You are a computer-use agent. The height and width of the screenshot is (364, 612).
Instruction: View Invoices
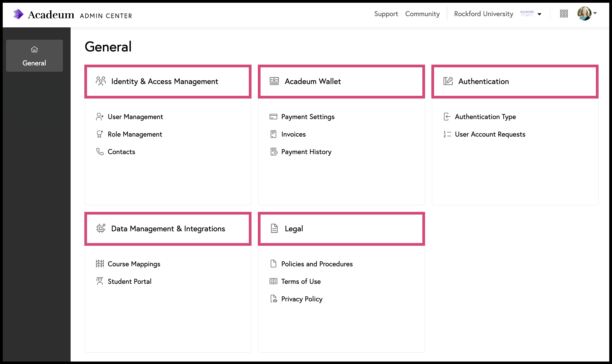pos(293,134)
